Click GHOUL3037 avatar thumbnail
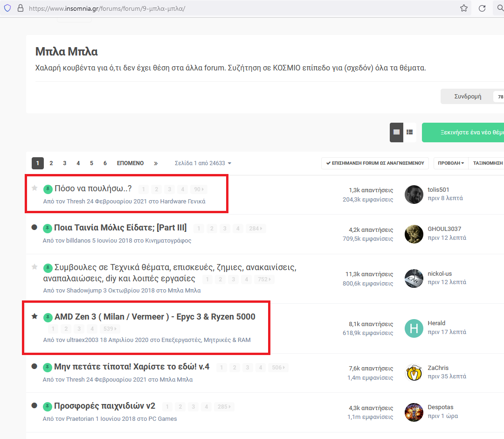Image resolution: width=504 pixels, height=439 pixels. pos(414,234)
